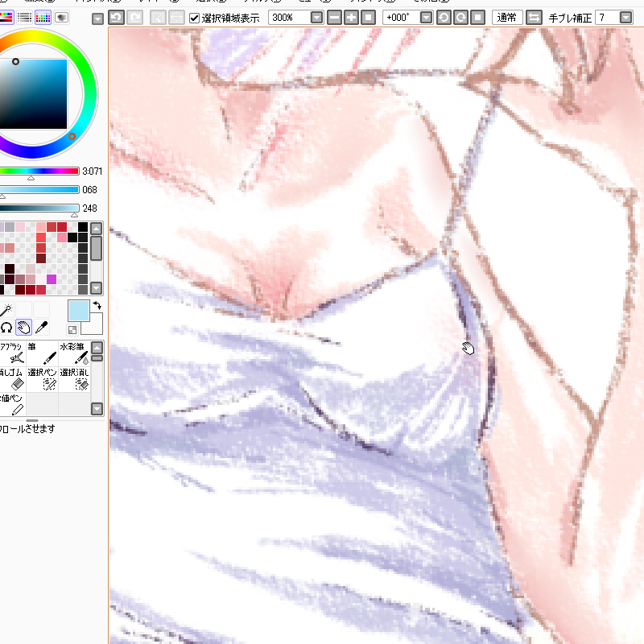Select the Hand scroll tool
The height and width of the screenshot is (644, 644).
[24, 328]
